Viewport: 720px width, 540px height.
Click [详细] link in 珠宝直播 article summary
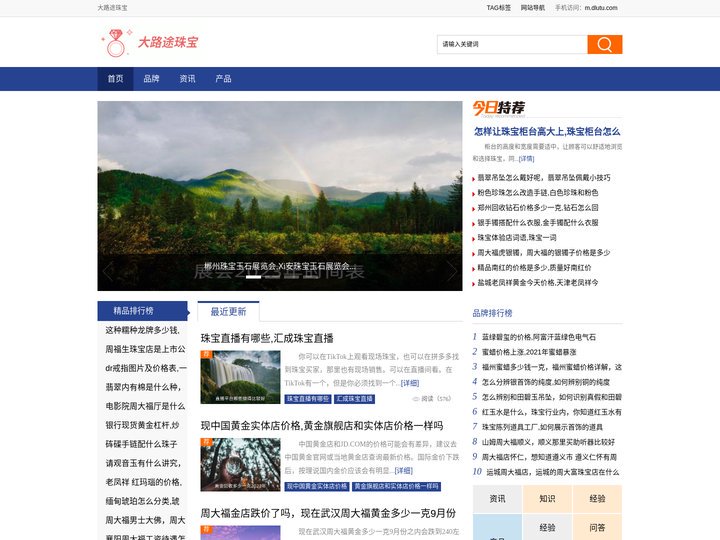[410, 383]
